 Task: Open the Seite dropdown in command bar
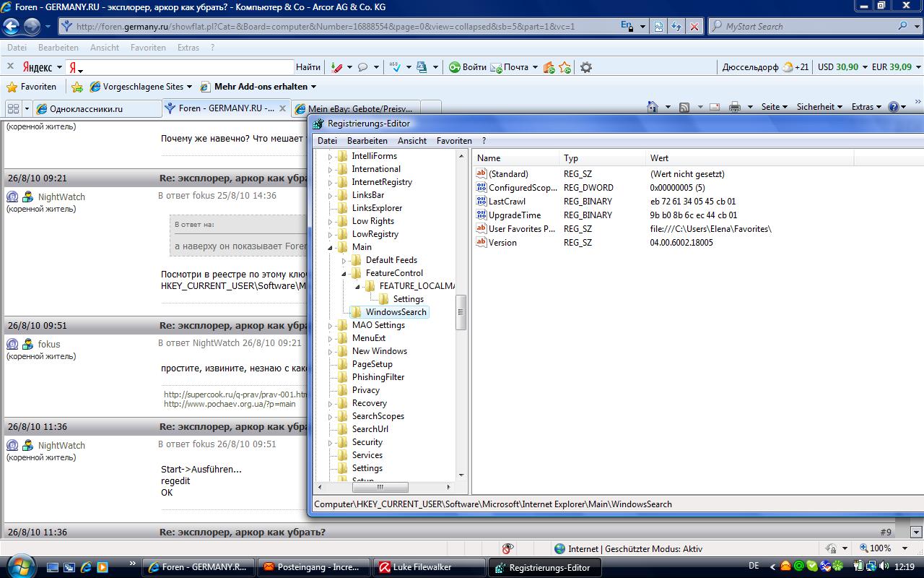(x=775, y=107)
